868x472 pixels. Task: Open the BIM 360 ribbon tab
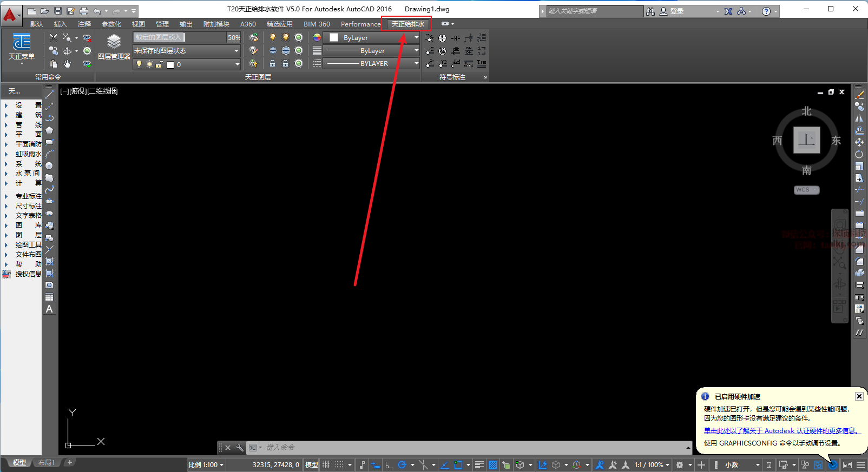point(317,24)
